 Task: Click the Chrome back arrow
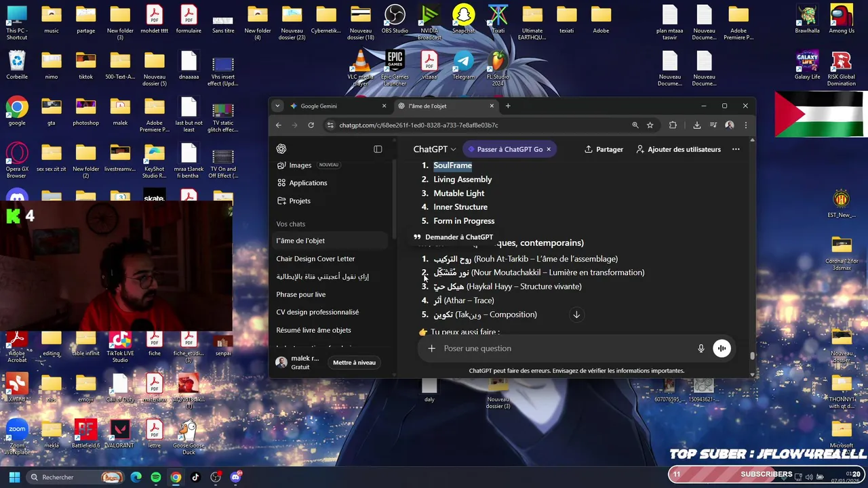pos(278,125)
